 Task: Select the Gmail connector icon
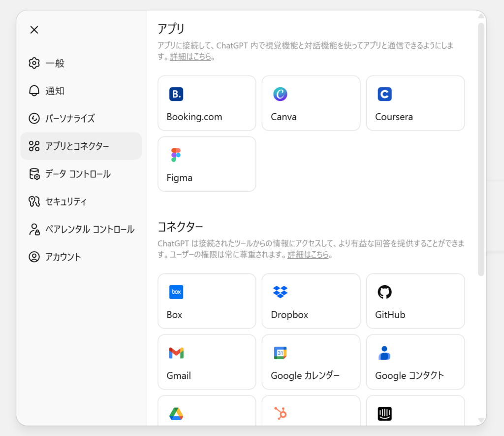[x=176, y=353]
